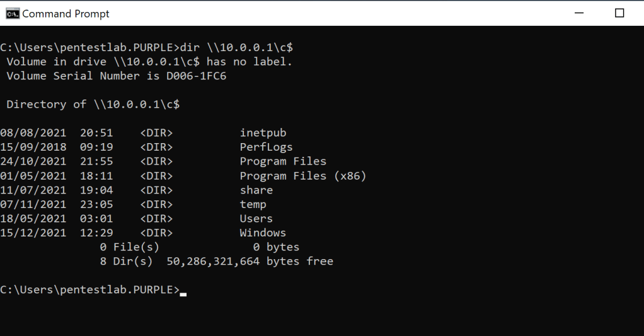Click the PerfLogs directory entry
The image size is (644, 336).
coord(266,147)
